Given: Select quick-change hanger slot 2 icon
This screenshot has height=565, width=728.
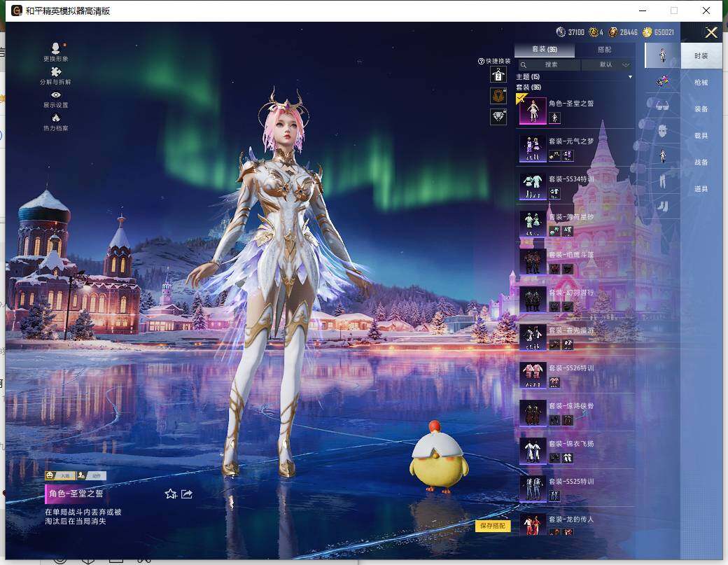Looking at the screenshot, I should point(498,75).
